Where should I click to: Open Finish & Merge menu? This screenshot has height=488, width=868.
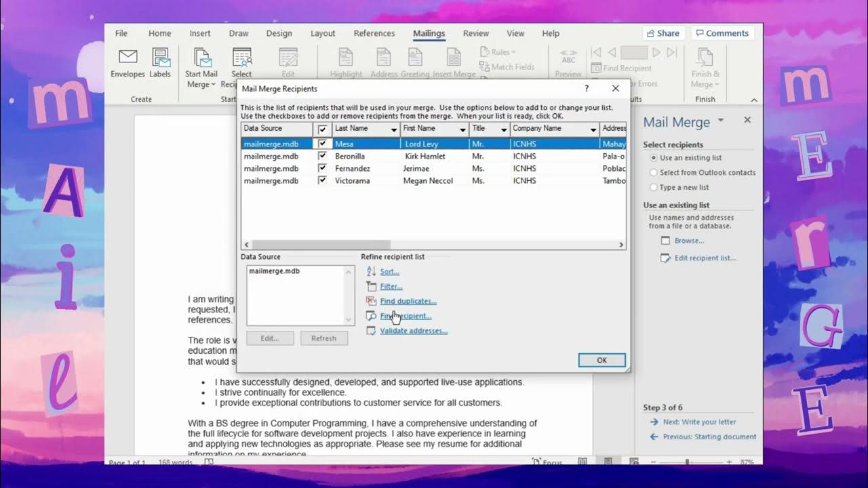pyautogui.click(x=705, y=68)
